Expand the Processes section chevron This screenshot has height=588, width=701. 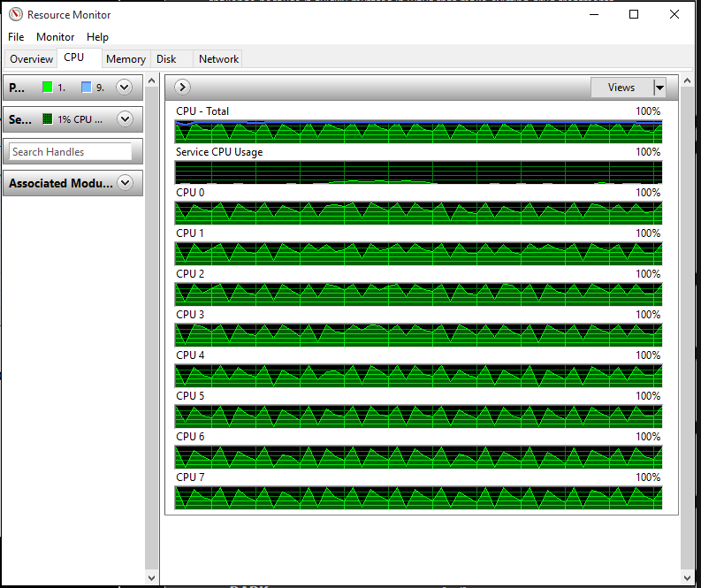click(124, 88)
